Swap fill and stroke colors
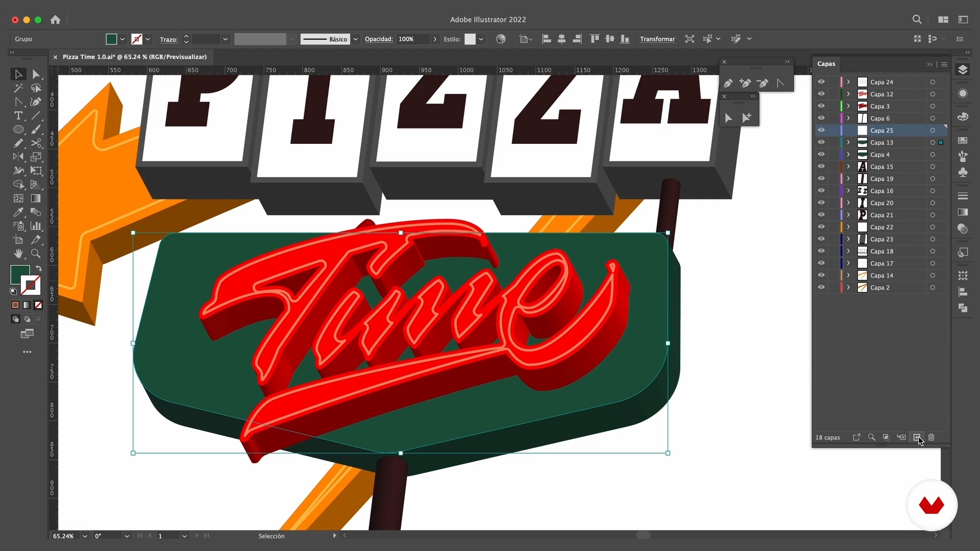980x551 pixels. click(x=39, y=268)
